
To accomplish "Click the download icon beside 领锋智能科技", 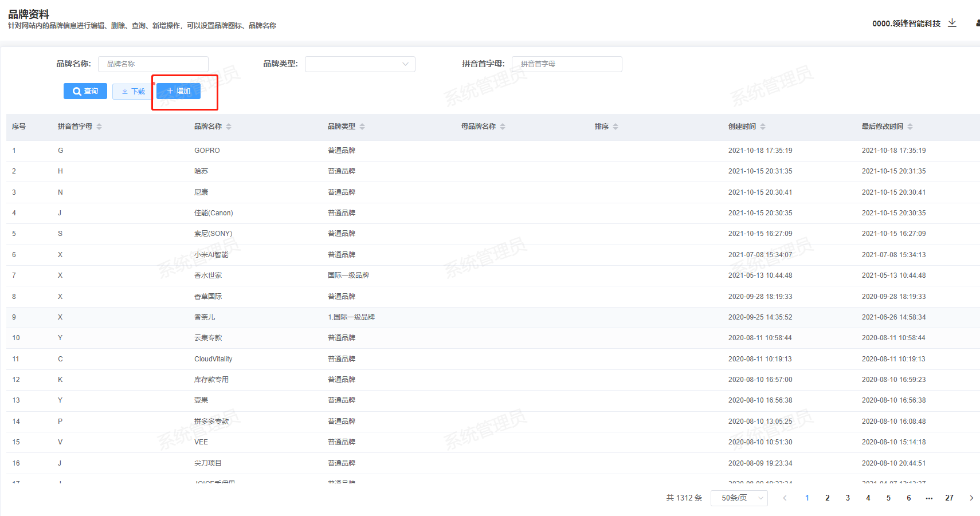I will pyautogui.click(x=952, y=23).
